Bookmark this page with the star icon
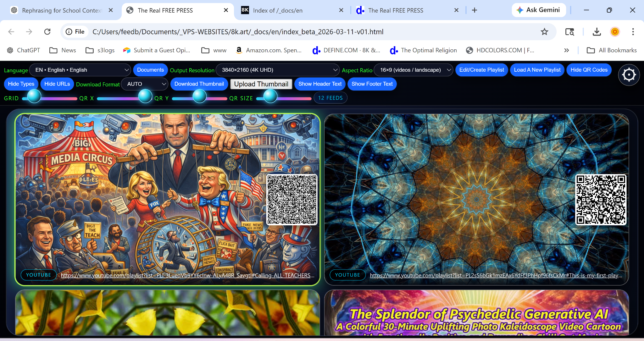Viewport: 644px width, 341px height. coord(544,32)
